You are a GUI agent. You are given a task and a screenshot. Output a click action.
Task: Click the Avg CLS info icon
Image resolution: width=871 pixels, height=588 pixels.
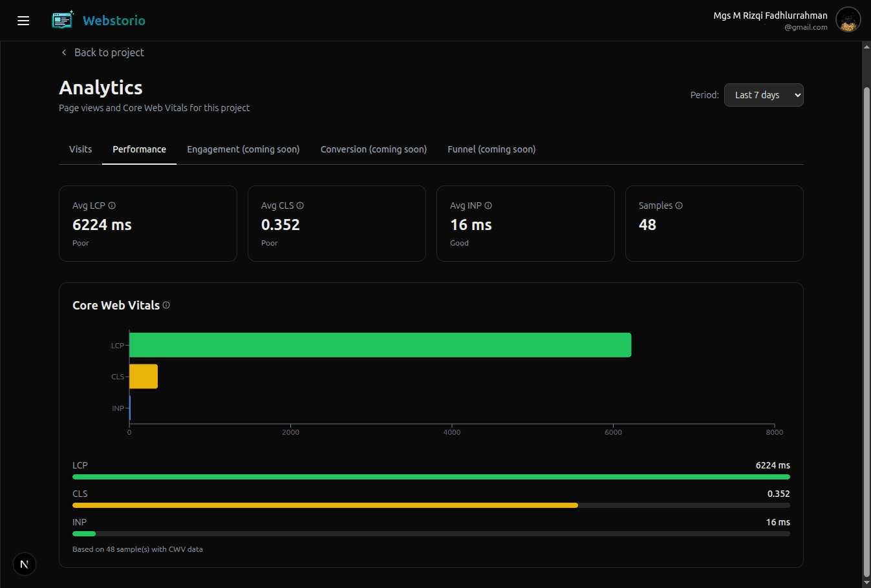click(x=300, y=205)
